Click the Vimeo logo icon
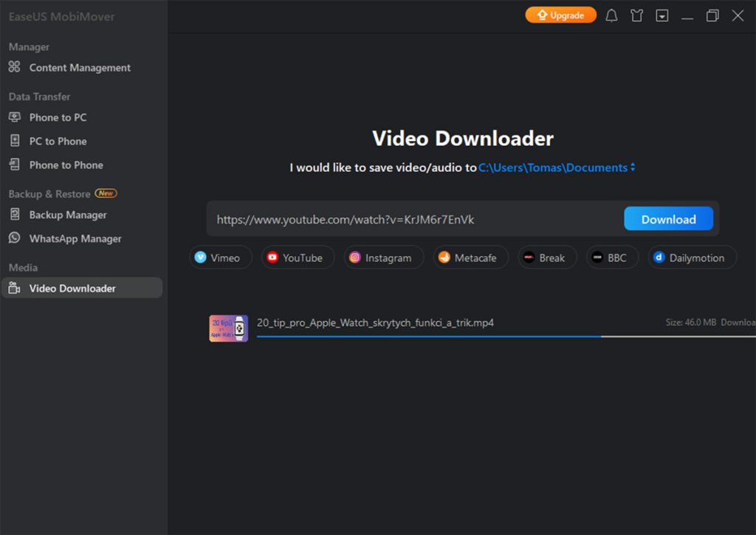756x535 pixels. (x=200, y=258)
